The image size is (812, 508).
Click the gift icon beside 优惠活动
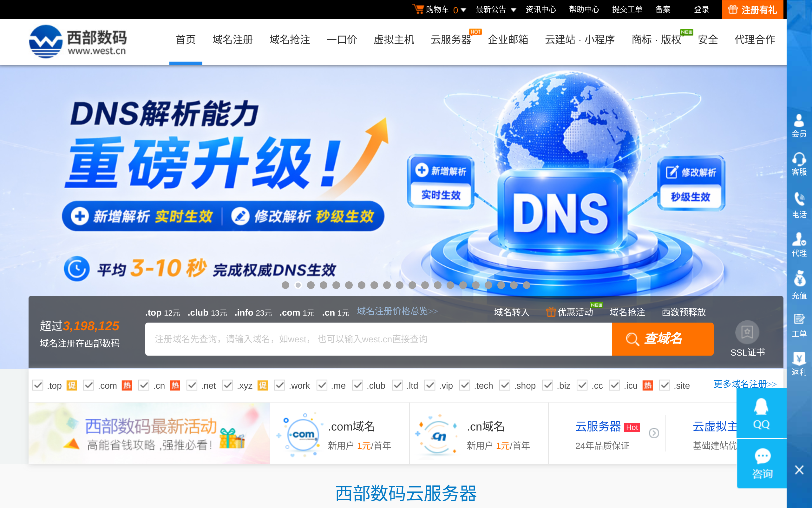[551, 312]
